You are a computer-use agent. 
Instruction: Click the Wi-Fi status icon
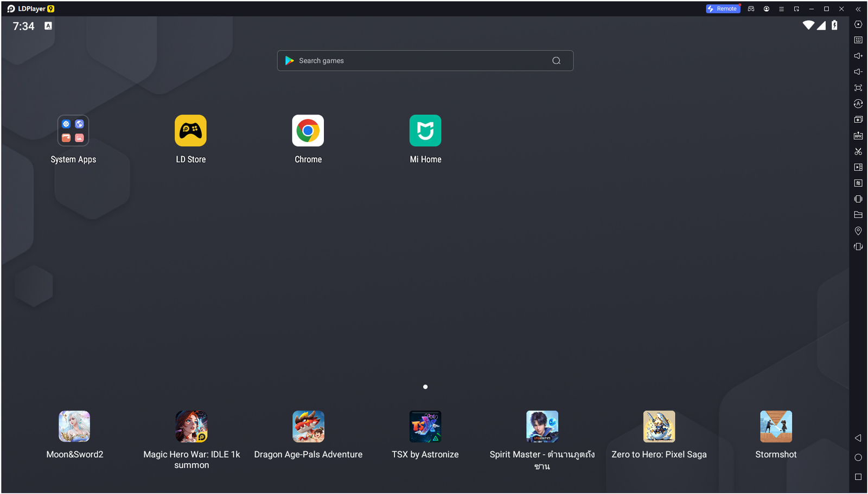(x=808, y=25)
